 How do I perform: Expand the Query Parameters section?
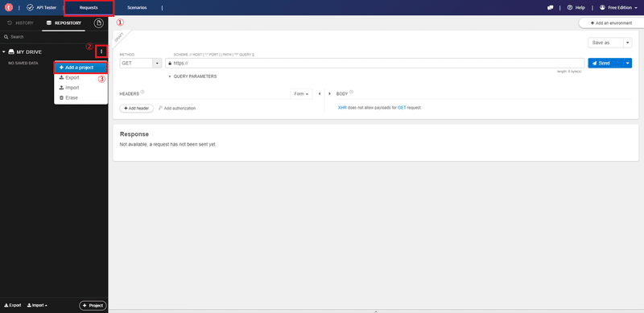(x=192, y=76)
